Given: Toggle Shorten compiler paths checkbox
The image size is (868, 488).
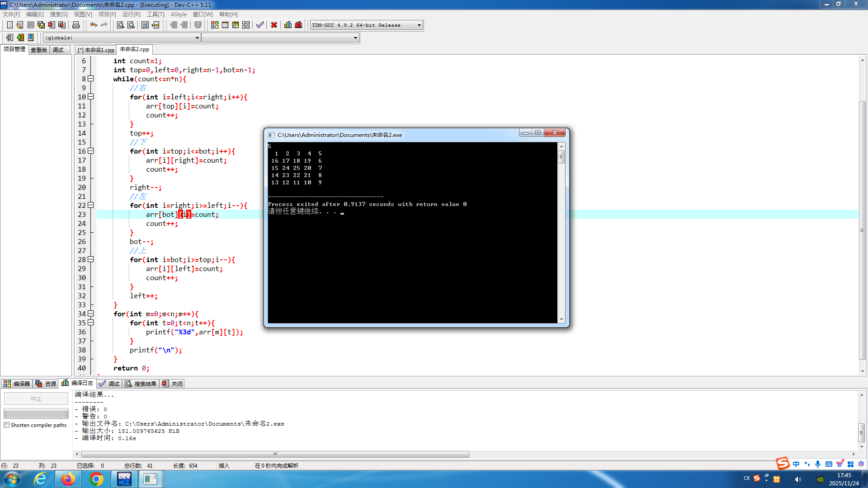Looking at the screenshot, I should [7, 425].
